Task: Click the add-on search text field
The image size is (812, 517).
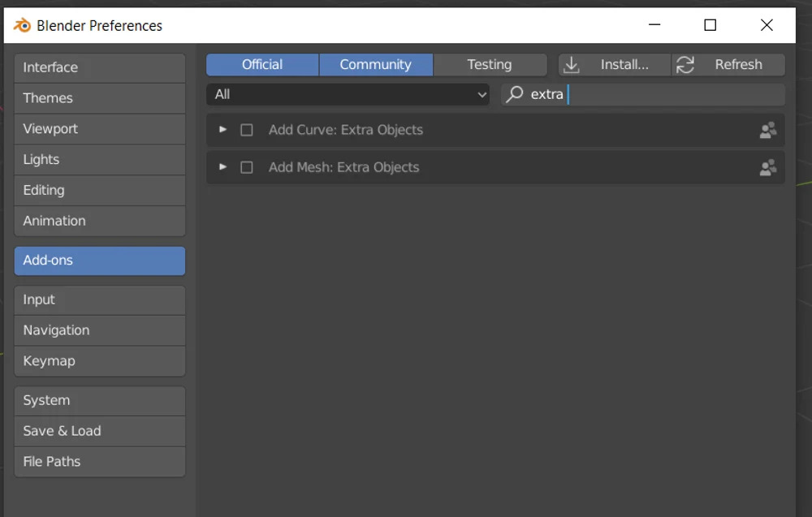Action: 666,95
